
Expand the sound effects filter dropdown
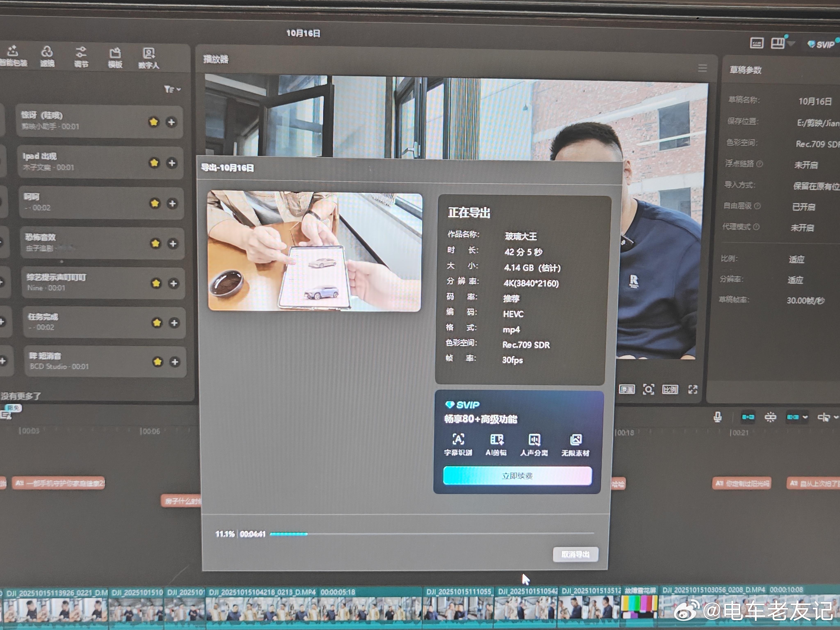172,89
